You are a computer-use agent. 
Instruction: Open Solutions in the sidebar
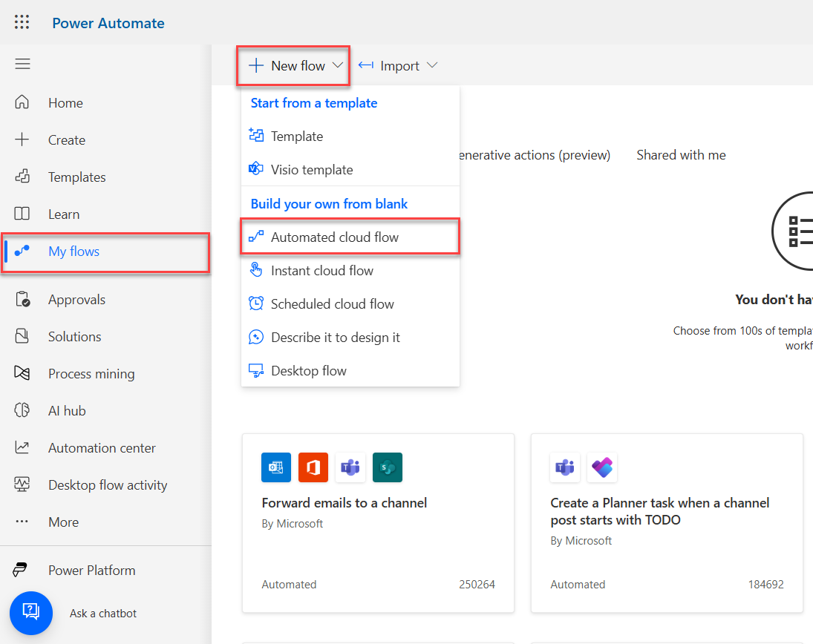pyautogui.click(x=105, y=336)
